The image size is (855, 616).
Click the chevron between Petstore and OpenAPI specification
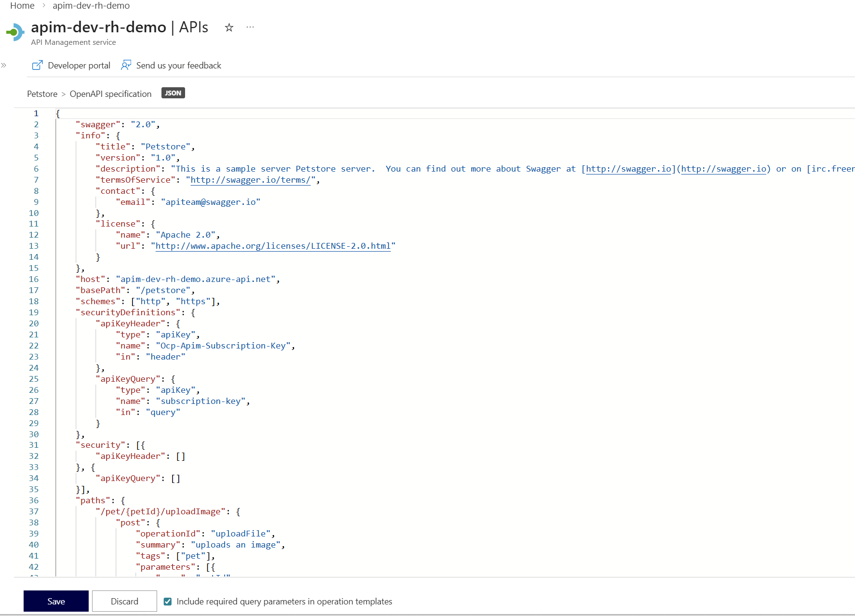[63, 94]
